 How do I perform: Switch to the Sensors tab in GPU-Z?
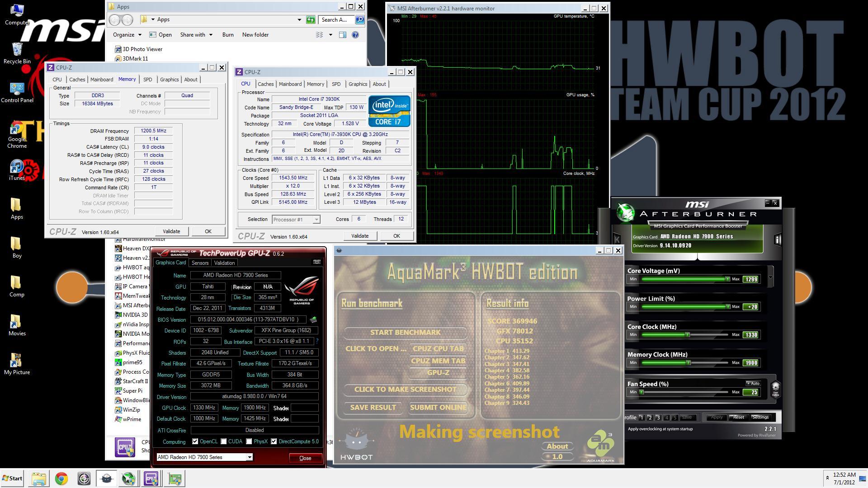click(x=200, y=263)
